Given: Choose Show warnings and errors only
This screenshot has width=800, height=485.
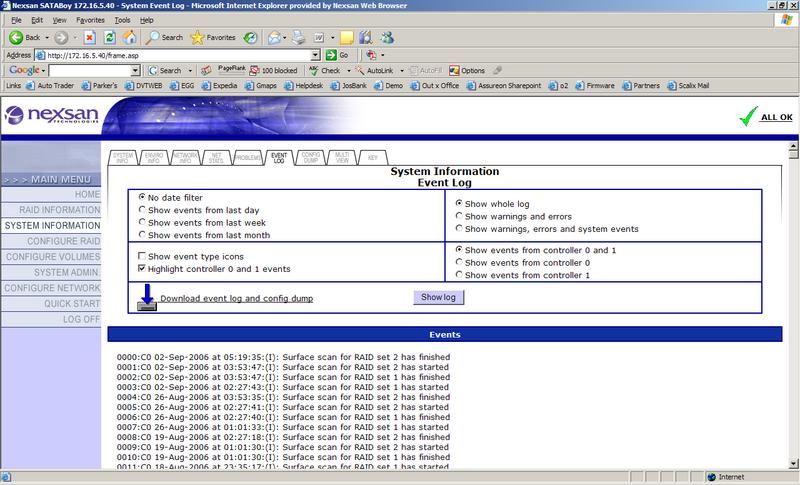Looking at the screenshot, I should 459,216.
